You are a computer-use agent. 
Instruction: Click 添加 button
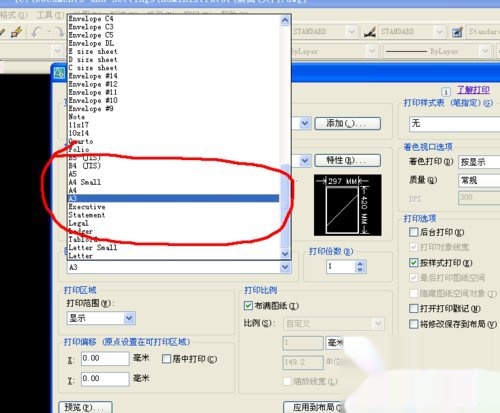point(347,123)
